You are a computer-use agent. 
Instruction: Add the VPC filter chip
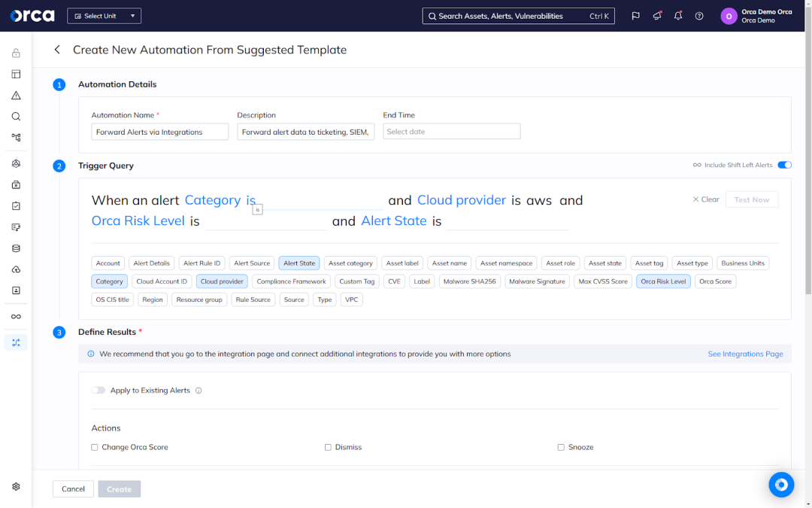click(352, 300)
